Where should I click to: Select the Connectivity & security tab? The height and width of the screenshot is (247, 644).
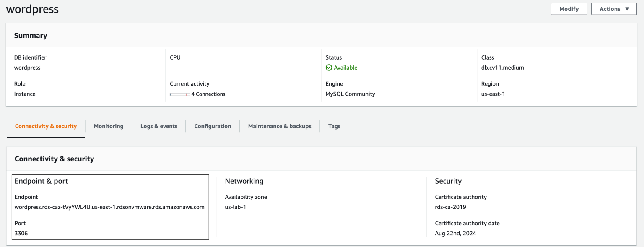coord(46,126)
